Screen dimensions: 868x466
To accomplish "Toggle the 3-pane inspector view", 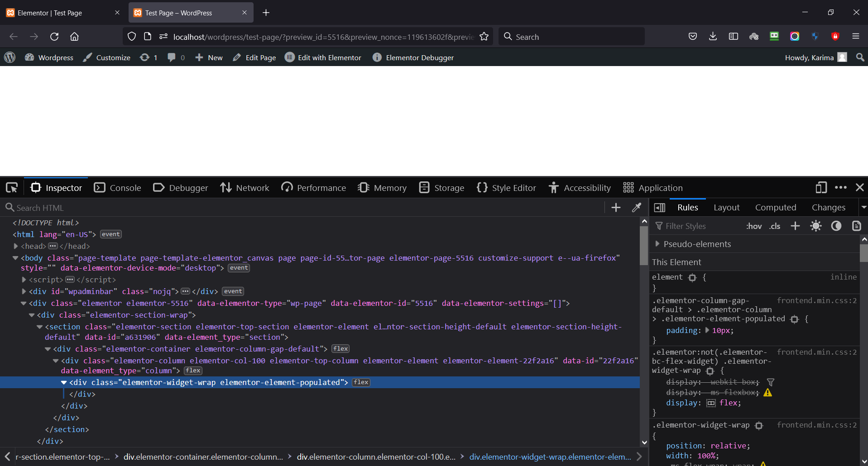I will (660, 208).
